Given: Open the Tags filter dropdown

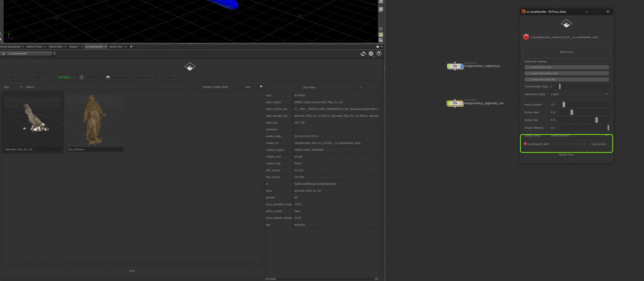Looking at the screenshot, I should [12, 87].
